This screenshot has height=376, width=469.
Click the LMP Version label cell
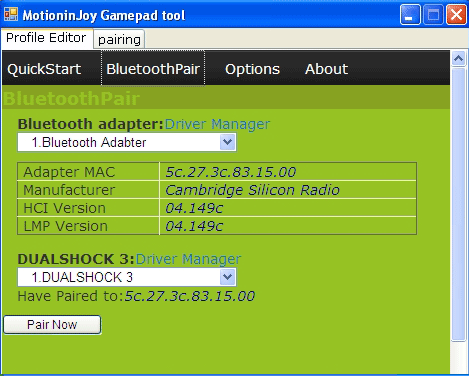tap(88, 226)
